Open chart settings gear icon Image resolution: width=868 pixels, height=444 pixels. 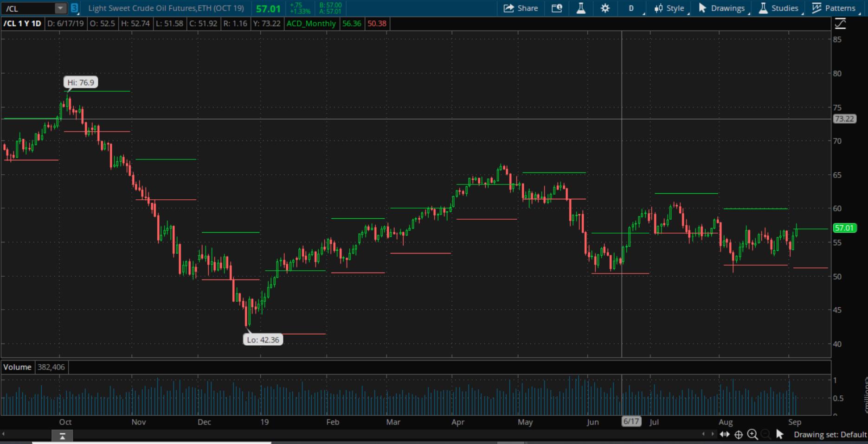coord(605,8)
